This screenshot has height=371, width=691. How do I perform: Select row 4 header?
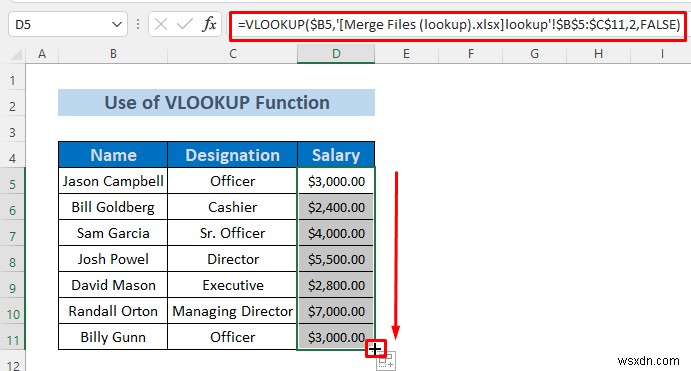[12, 155]
